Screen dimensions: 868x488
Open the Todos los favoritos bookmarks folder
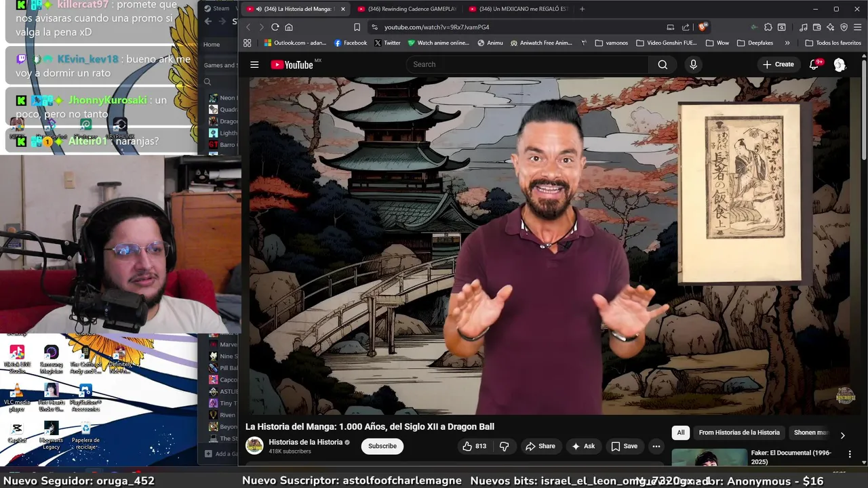[833, 43]
